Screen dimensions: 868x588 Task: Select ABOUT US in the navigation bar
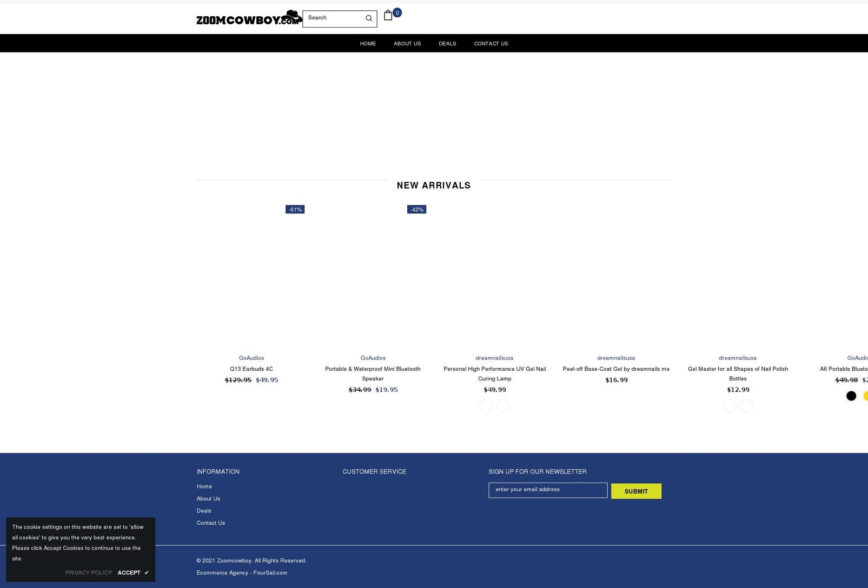(x=407, y=43)
